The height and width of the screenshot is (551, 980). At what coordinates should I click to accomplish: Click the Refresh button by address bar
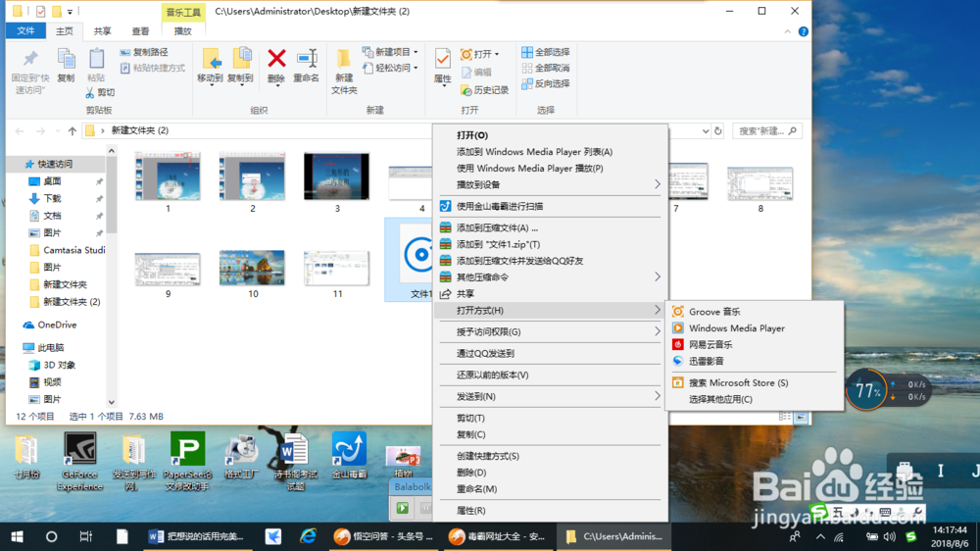(718, 130)
